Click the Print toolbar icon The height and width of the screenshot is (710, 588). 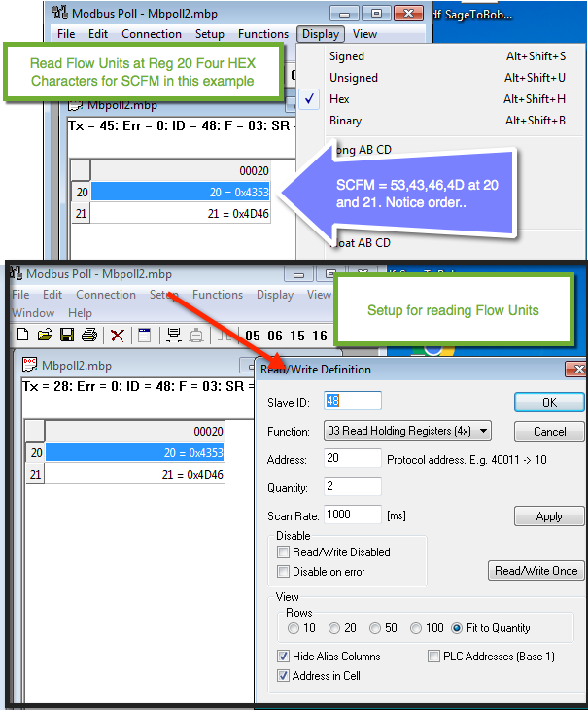point(89,335)
